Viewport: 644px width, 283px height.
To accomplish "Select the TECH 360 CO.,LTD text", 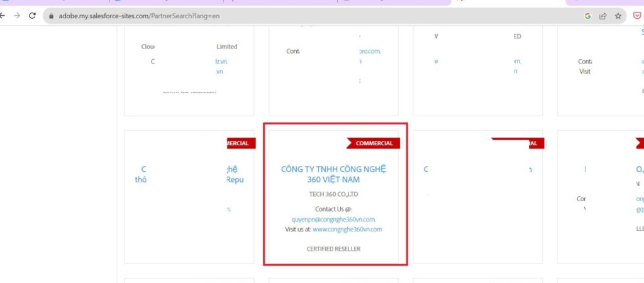I will [x=333, y=194].
